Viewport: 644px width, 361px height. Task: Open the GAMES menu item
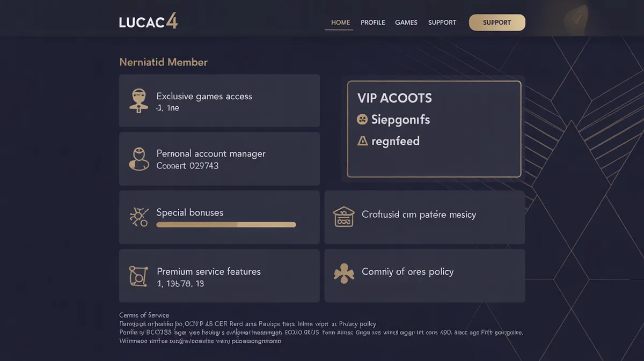pyautogui.click(x=406, y=23)
